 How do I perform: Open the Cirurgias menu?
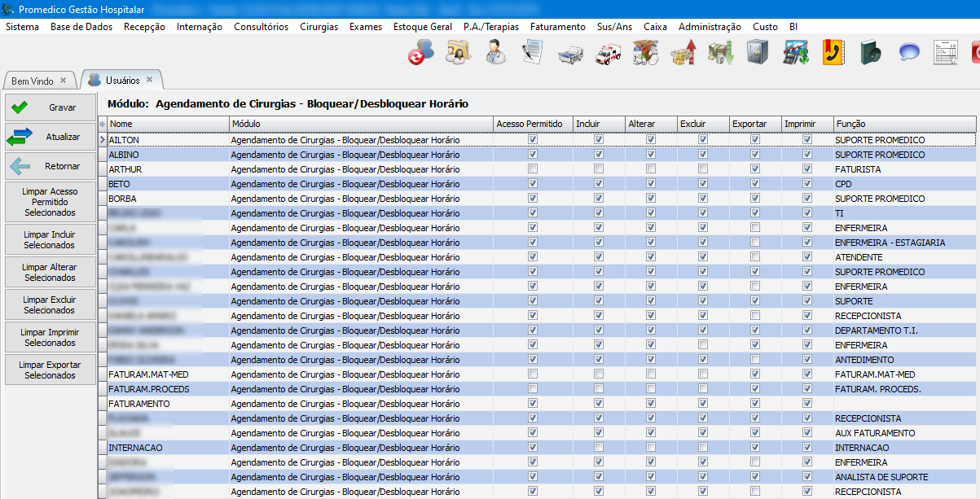[x=319, y=27]
